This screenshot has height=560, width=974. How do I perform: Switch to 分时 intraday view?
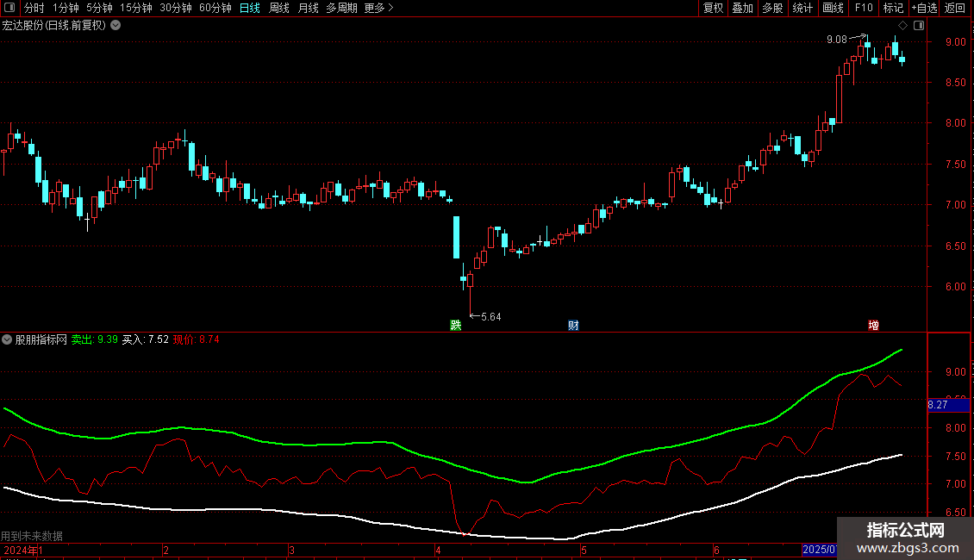click(x=34, y=8)
